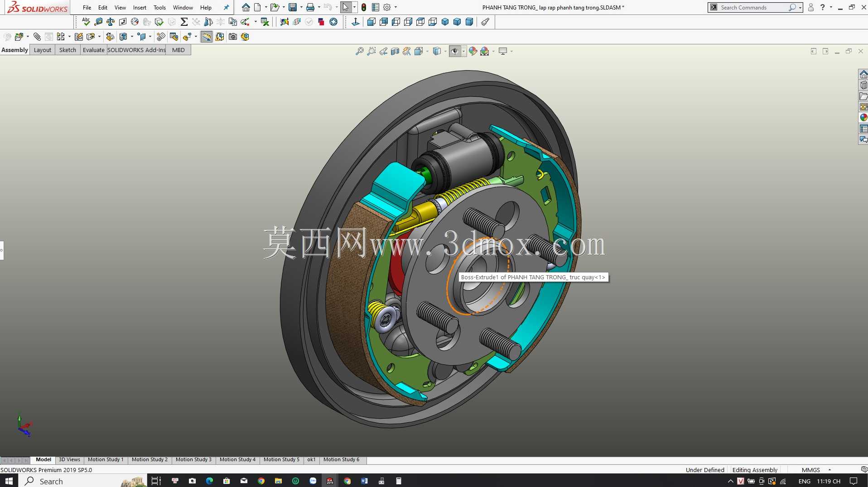The width and height of the screenshot is (868, 487).
Task: Open the Insert menu
Action: pos(140,7)
